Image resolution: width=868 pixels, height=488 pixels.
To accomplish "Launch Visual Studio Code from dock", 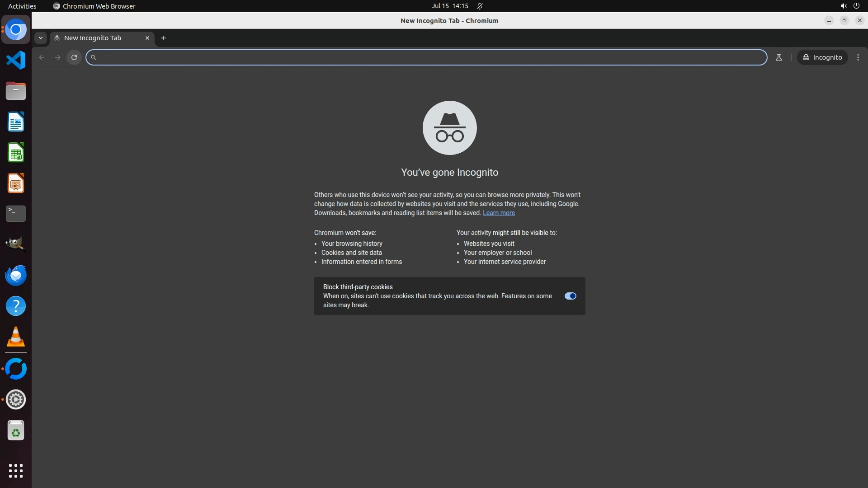I will click(x=16, y=60).
